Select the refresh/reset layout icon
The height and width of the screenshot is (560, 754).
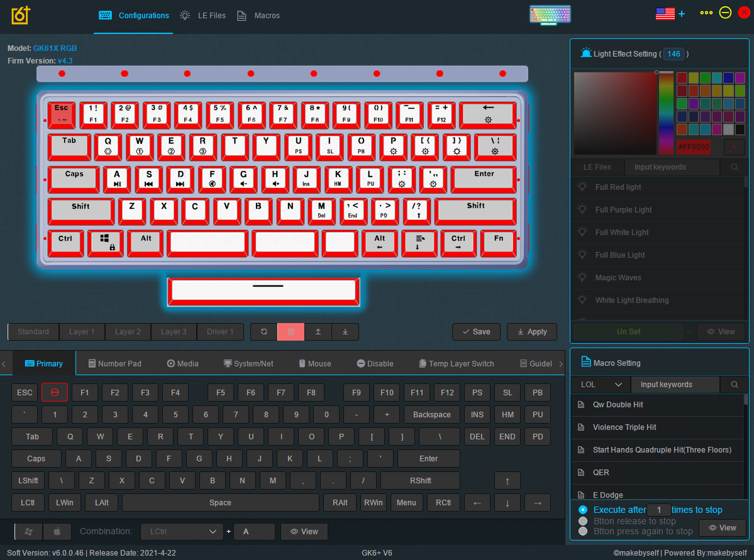point(263,331)
